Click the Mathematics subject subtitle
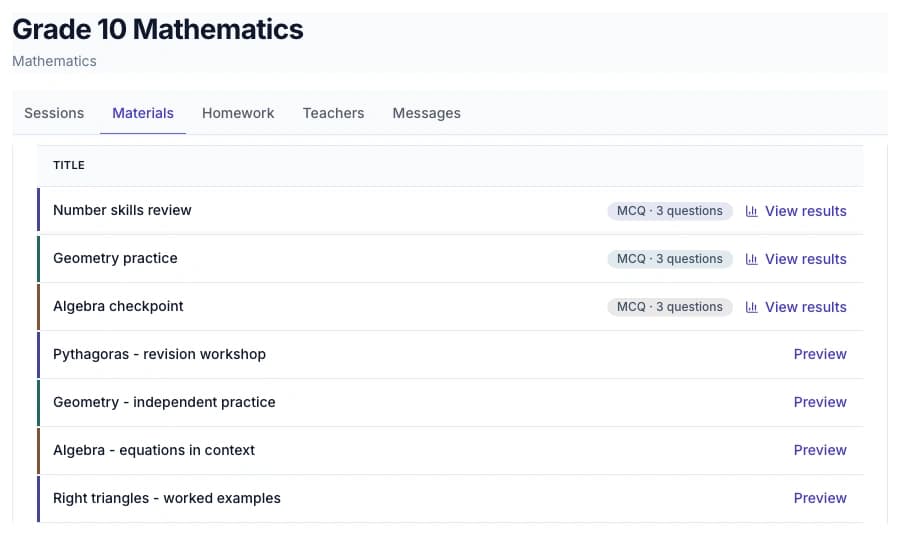Image resolution: width=900 pixels, height=535 pixels. point(55,61)
